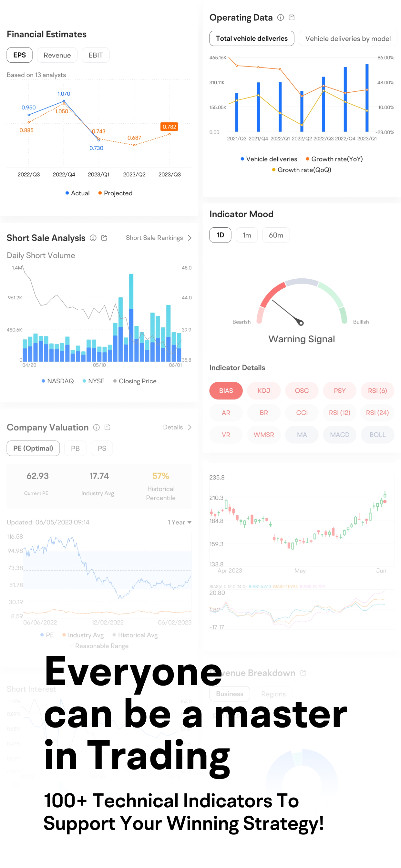Click the 57% Historical Percentile value
Viewport: 401px width, 868px height.
pyautogui.click(x=161, y=476)
